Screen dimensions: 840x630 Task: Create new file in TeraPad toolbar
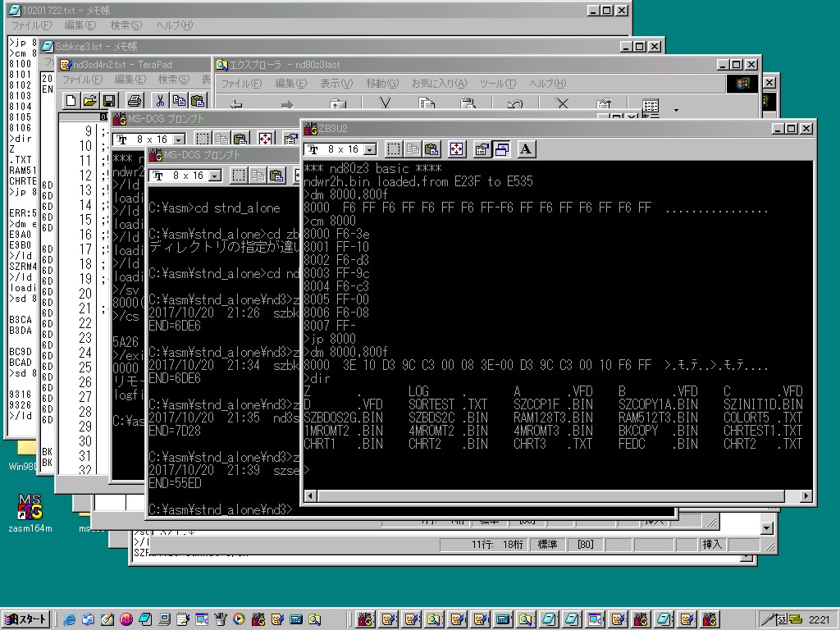(x=71, y=100)
